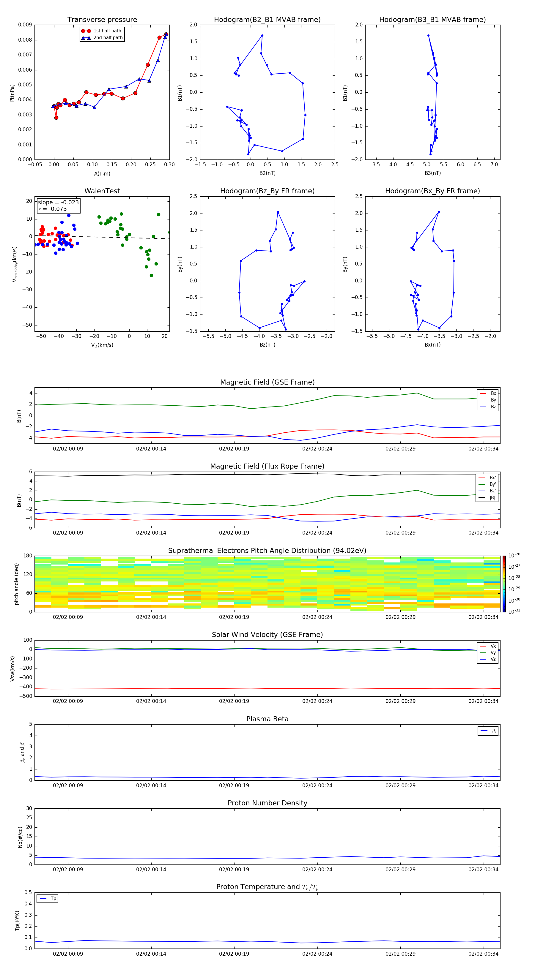Select the 'Np(#/cc)' y-axis label
This screenshot has width=535, height=980.
tap(20, 837)
